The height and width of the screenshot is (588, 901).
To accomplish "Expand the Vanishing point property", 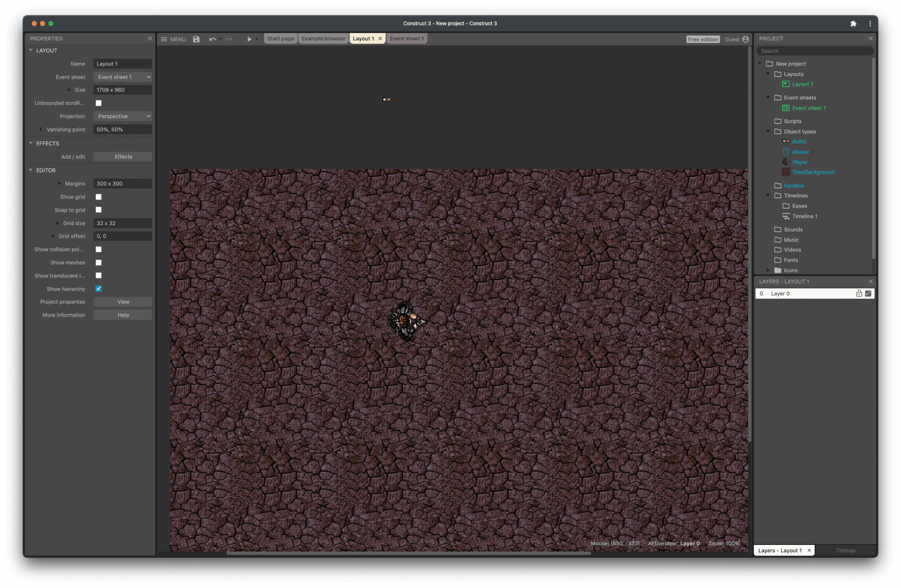I will [x=41, y=129].
